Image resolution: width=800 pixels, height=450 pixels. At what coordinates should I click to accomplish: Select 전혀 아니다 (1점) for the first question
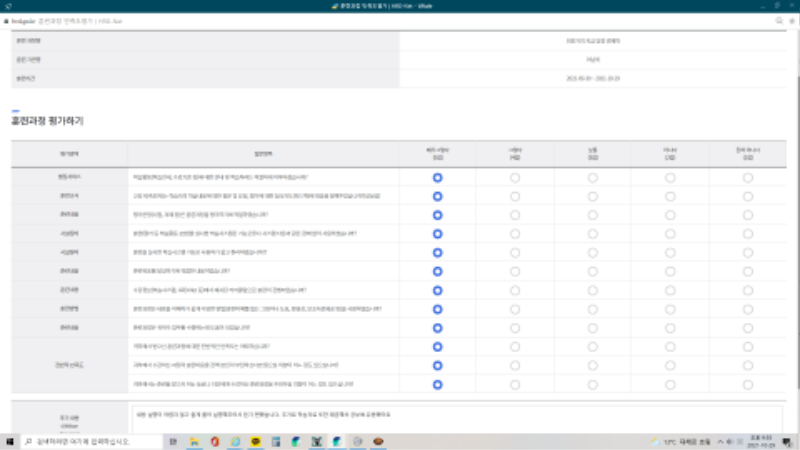coord(748,177)
